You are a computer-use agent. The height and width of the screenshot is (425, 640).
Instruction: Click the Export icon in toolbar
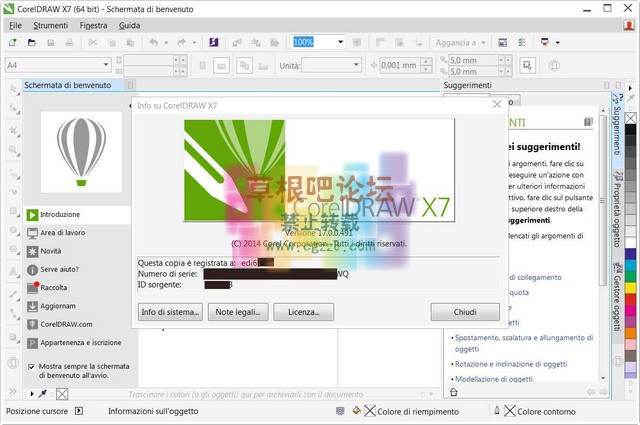(x=256, y=42)
